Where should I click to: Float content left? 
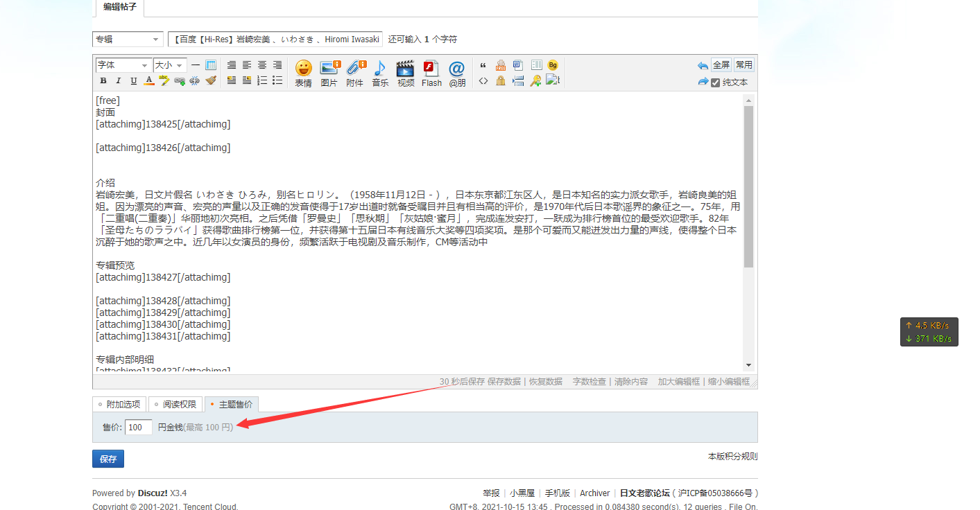232,80
